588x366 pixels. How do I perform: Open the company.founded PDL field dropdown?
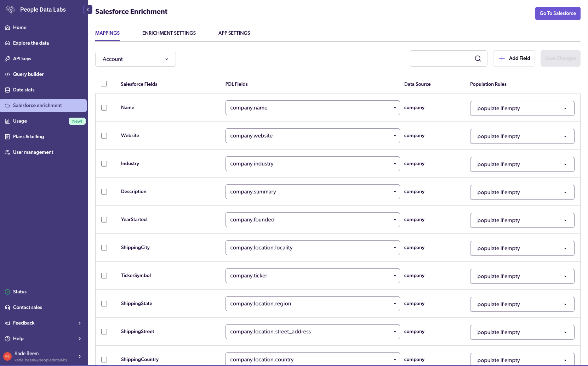click(x=313, y=220)
